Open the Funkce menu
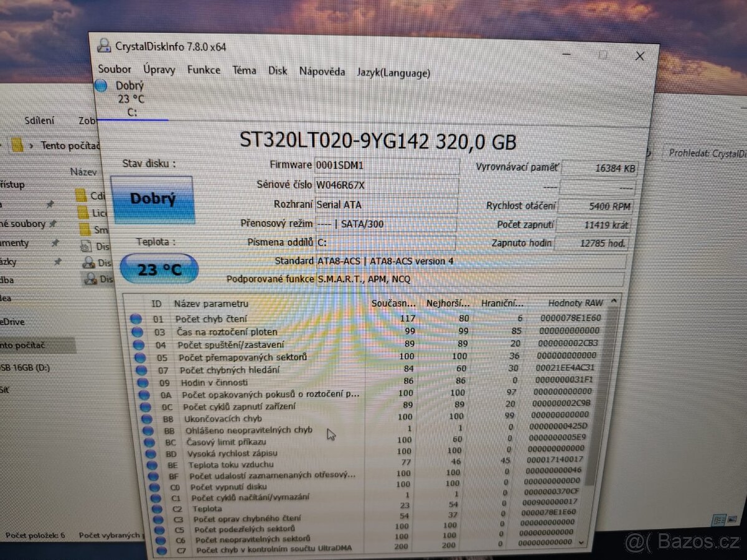Screen dimensions: 747x560 204,70
